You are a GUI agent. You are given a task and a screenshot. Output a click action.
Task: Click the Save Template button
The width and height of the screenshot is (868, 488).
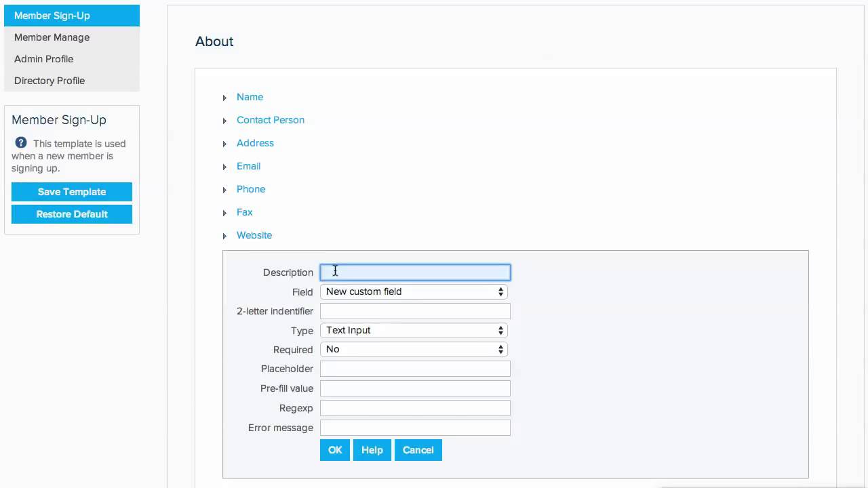pos(72,192)
